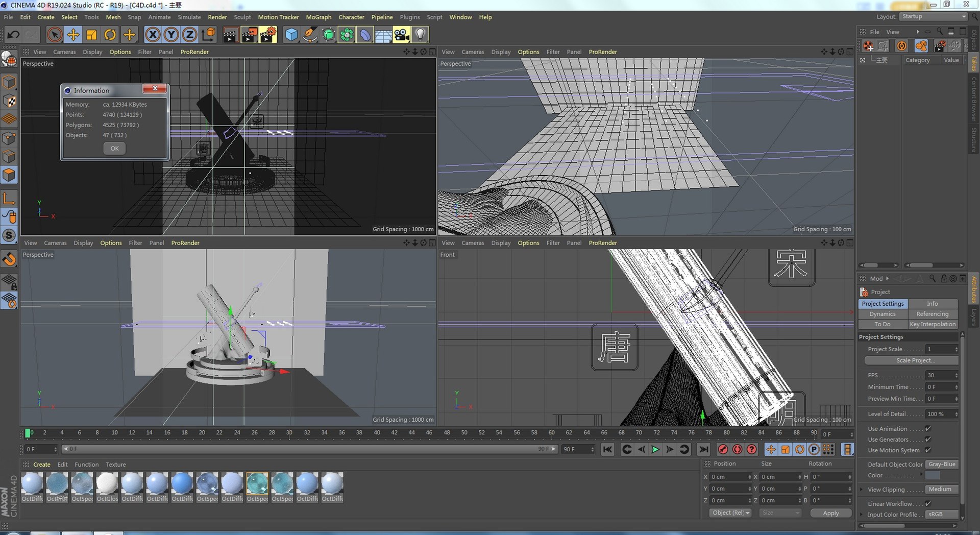Play the animation forward
The height and width of the screenshot is (535, 980).
click(655, 449)
